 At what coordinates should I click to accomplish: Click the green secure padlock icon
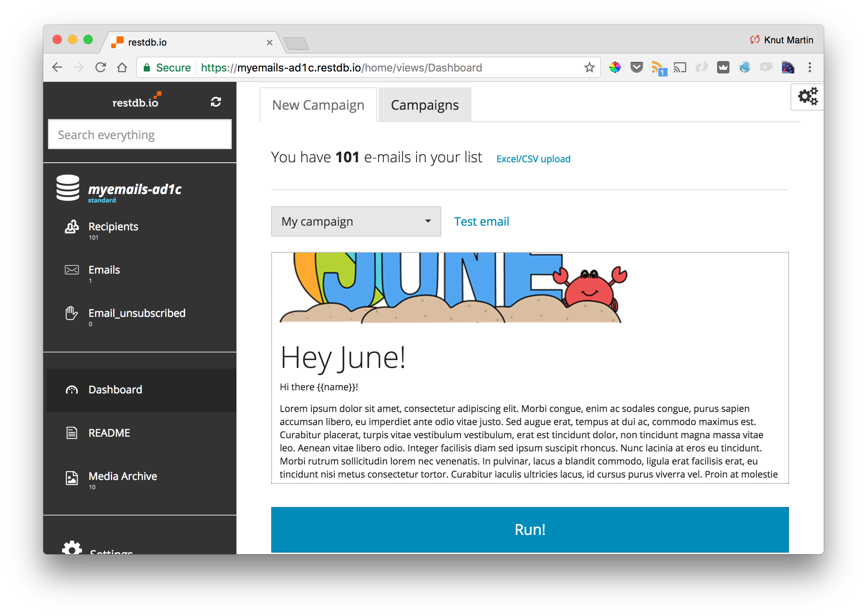147,68
